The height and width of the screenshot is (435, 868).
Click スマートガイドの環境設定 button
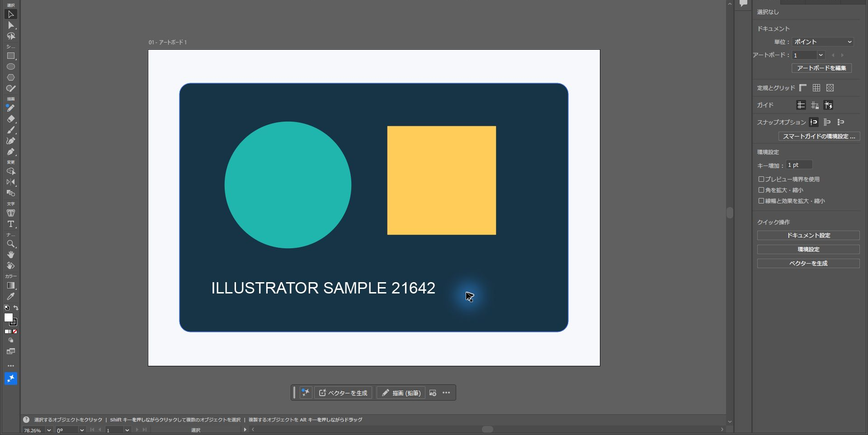(819, 136)
